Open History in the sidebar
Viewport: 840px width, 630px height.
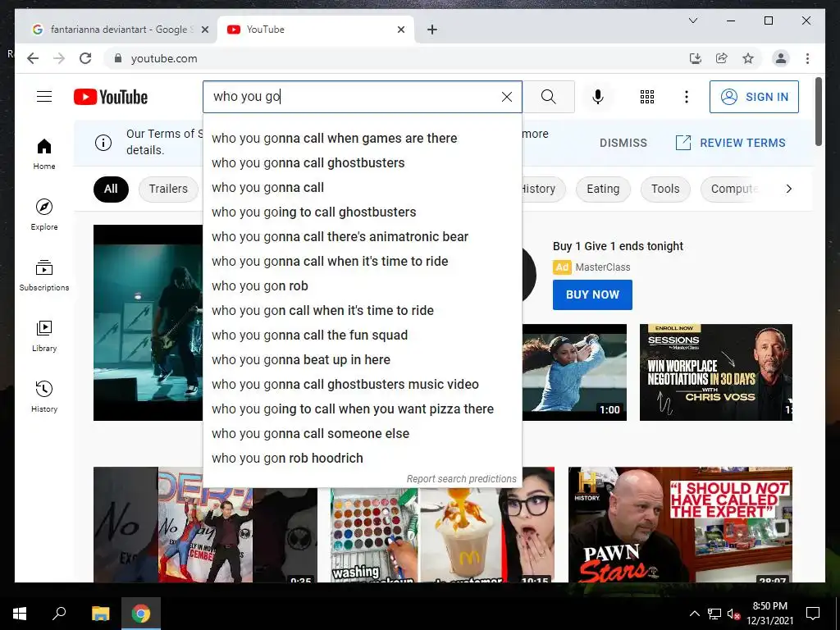[x=44, y=396]
